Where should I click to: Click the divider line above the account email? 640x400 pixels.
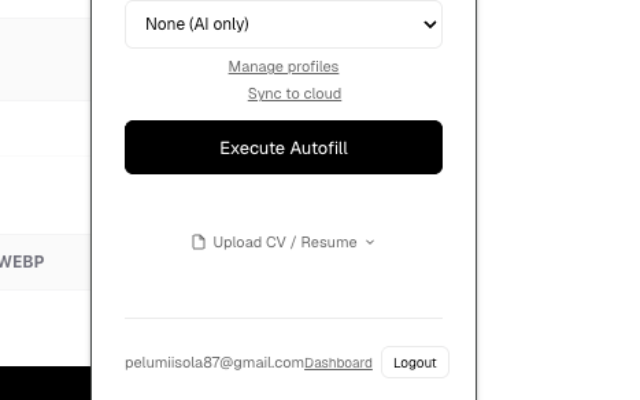click(283, 318)
